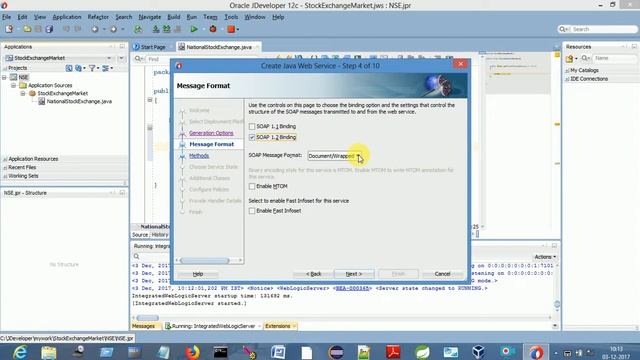Screen dimensions: 640x360
Task: Check the Enable Fast Infoset checkbox
Action: [252, 211]
